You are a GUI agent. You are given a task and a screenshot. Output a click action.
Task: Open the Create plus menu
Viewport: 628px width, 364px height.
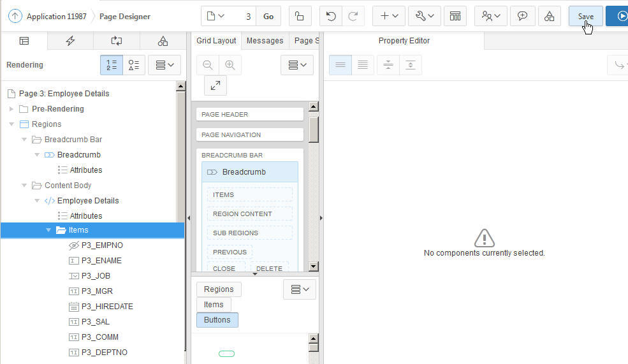388,16
